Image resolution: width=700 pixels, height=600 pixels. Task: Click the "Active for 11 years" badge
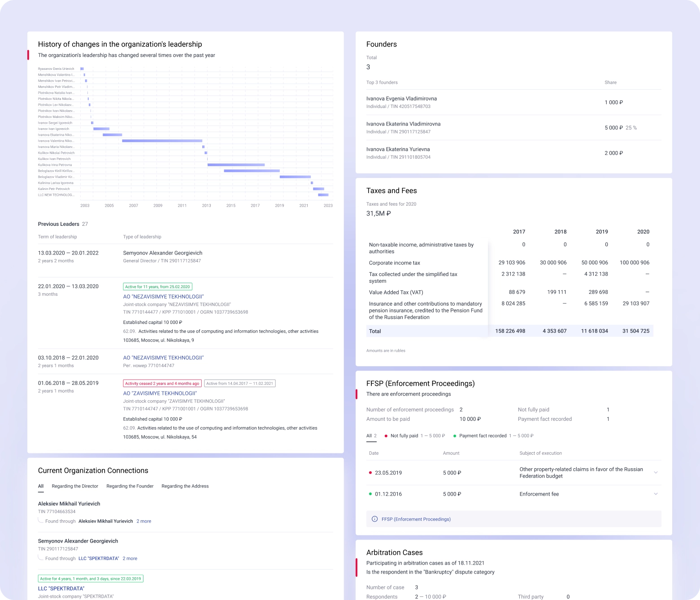[157, 286]
